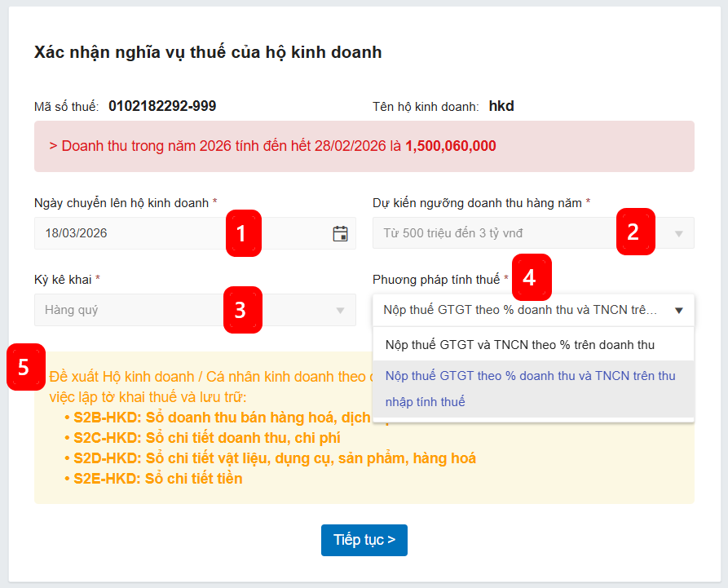Click the S2D-HKD ledger line
Screen dimensions: 728x588
click(275, 458)
